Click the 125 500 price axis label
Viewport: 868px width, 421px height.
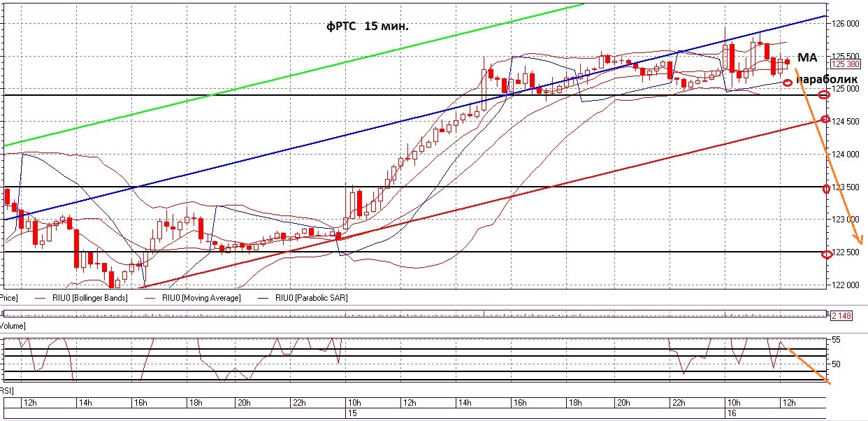coord(846,56)
